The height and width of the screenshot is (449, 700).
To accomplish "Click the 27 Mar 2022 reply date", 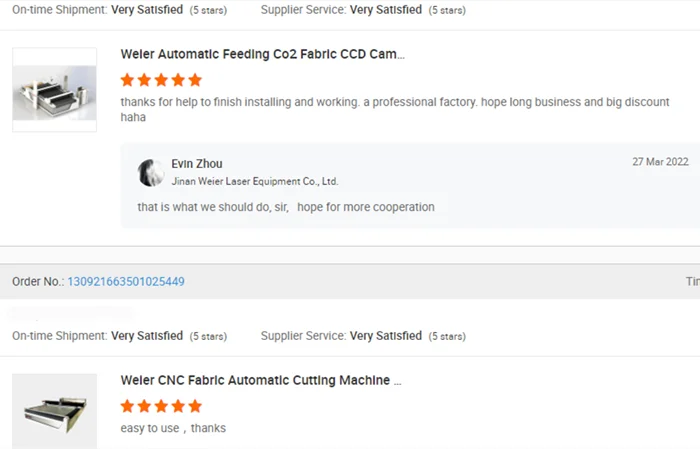I will (660, 162).
